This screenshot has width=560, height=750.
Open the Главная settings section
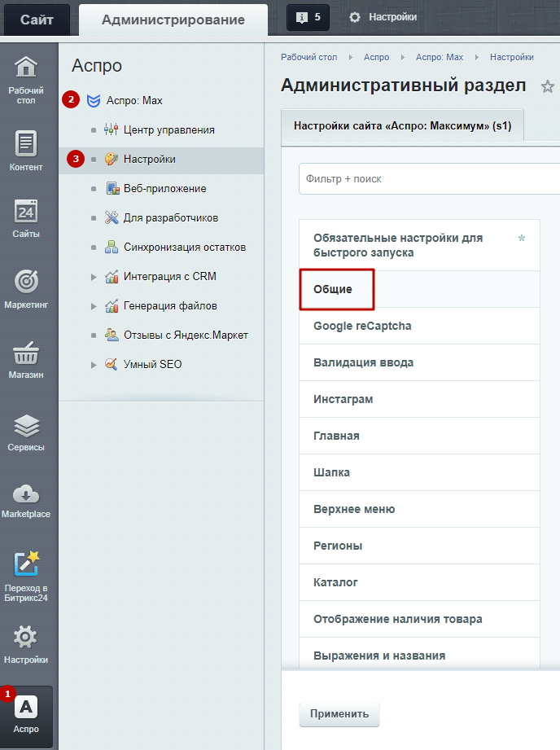(x=419, y=436)
